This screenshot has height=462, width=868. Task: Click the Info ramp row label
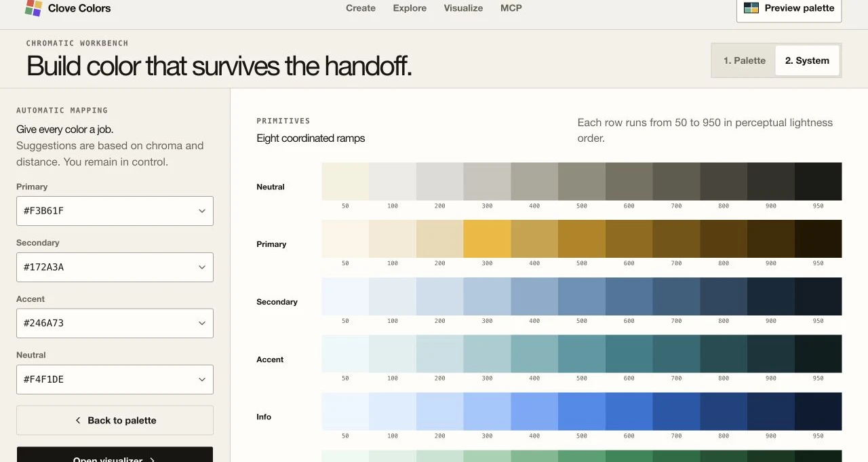pos(264,417)
